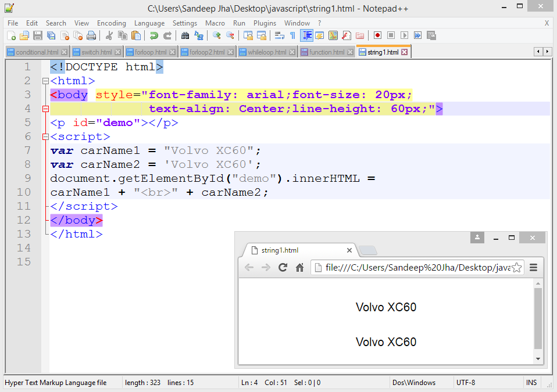
Task: Collapse the body fold marker
Action: (45, 109)
